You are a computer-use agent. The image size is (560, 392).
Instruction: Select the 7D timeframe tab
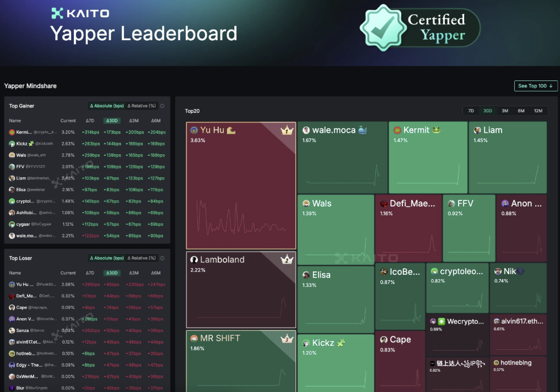(x=471, y=111)
